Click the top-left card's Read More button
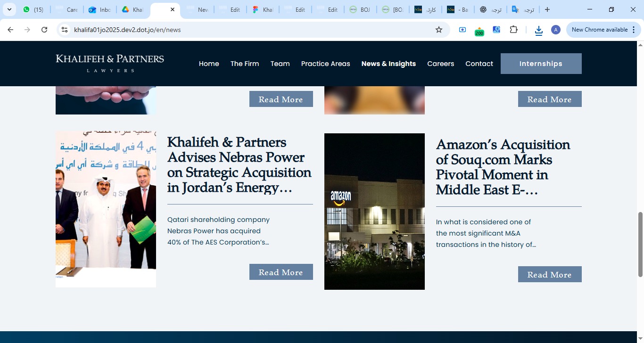This screenshot has width=644, height=343. [x=281, y=99]
